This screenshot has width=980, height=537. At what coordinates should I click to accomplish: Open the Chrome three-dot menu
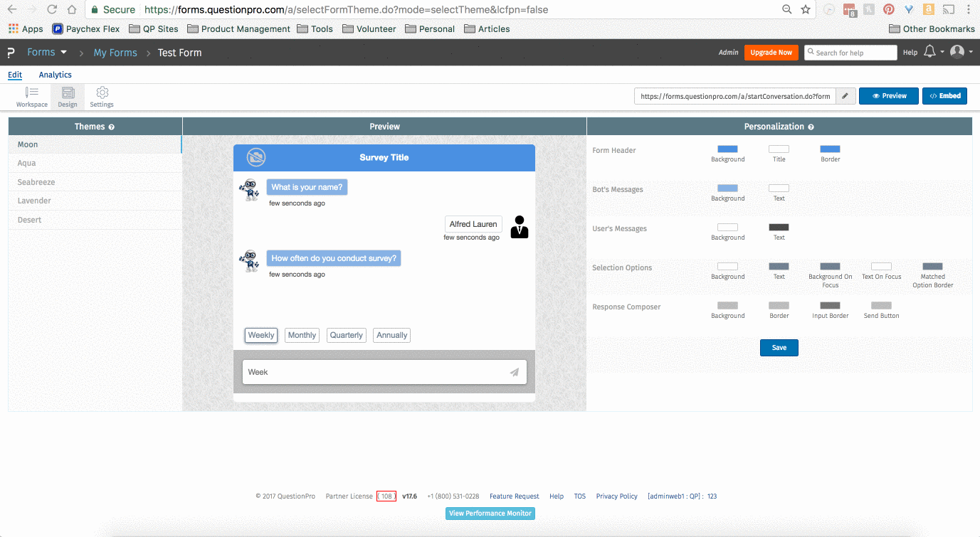pyautogui.click(x=967, y=10)
